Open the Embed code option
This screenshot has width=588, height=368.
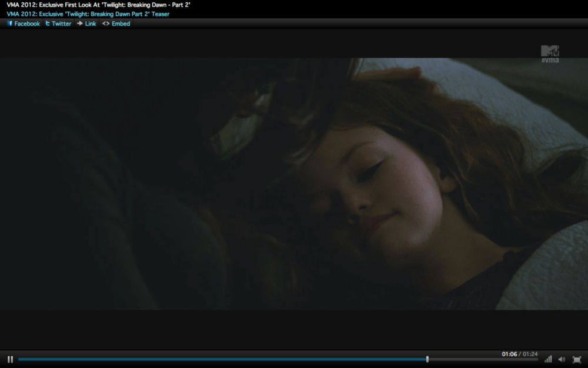116,24
